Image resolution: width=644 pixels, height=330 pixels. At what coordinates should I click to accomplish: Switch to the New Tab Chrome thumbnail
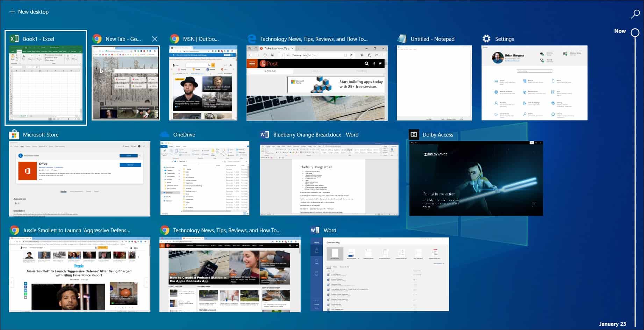click(126, 83)
